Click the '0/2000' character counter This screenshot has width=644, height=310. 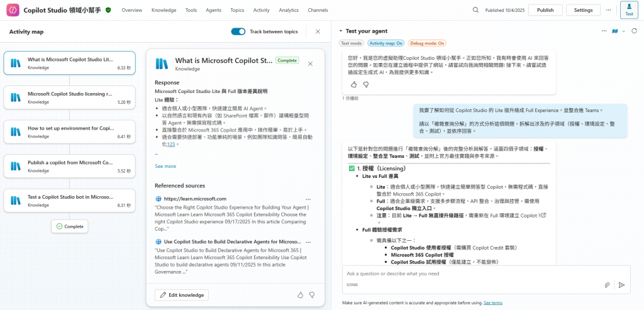pos(352,284)
